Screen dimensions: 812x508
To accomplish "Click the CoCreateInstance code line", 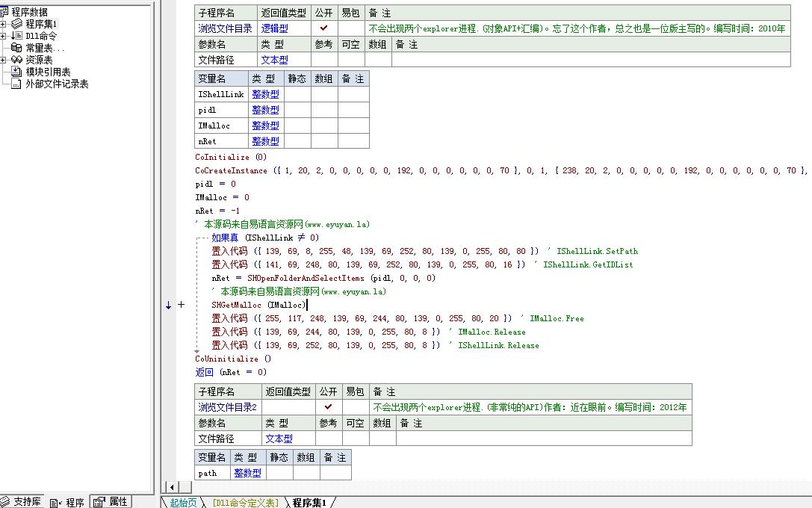I will tap(500, 170).
